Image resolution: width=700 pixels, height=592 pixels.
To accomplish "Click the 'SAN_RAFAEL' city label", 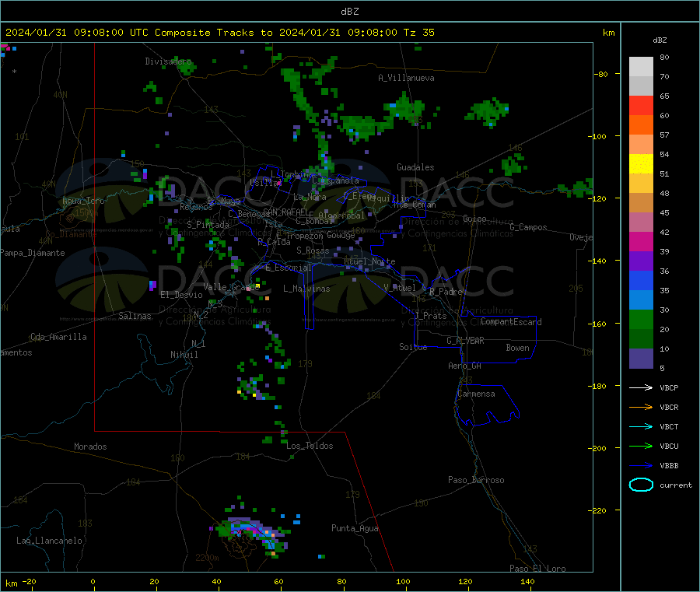I will pos(285,212).
